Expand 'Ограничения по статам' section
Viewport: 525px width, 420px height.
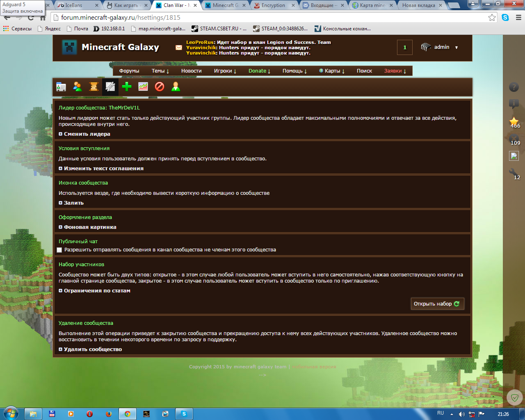pos(94,291)
